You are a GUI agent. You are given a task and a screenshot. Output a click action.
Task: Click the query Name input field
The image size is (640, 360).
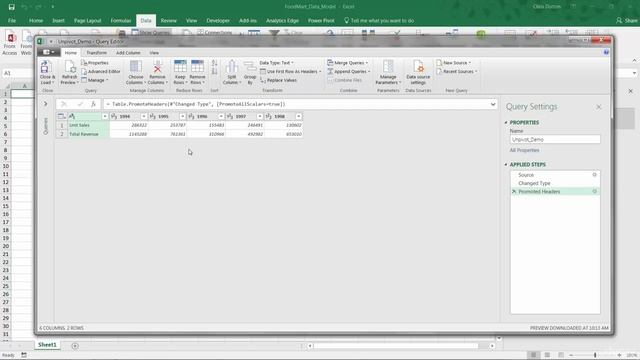click(555, 139)
